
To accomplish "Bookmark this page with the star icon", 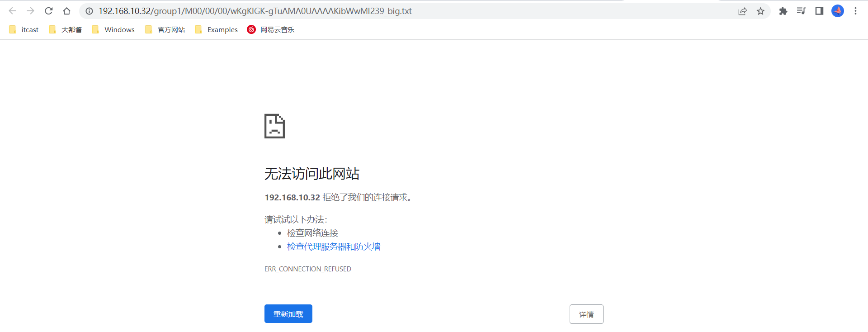I will click(760, 11).
